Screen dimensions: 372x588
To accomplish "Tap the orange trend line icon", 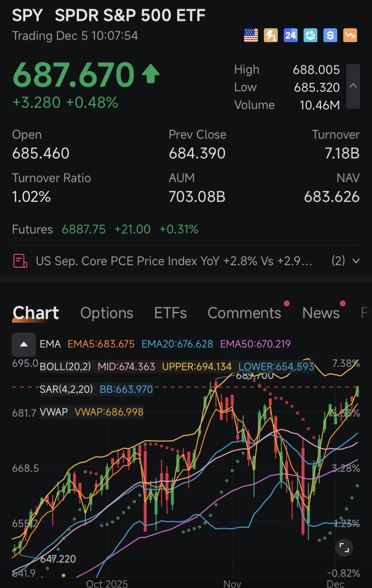I will pos(350,36).
